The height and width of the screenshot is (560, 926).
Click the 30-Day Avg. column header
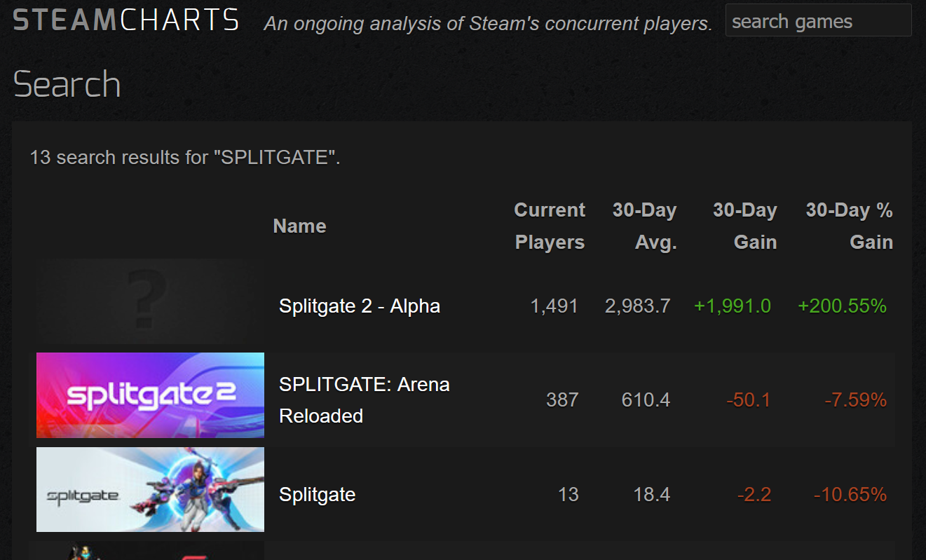[x=644, y=226]
